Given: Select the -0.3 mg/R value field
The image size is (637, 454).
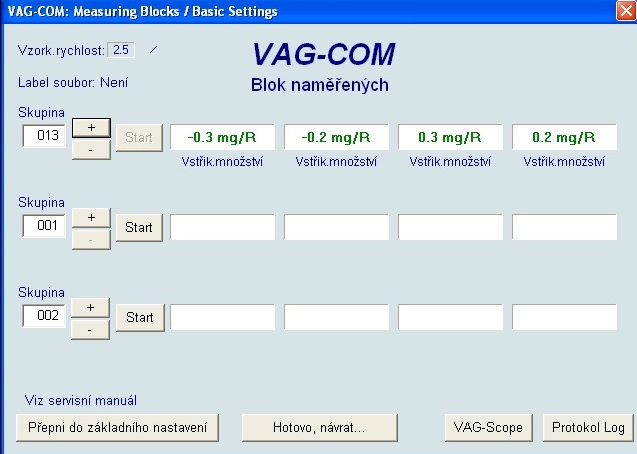Looking at the screenshot, I should click(222, 137).
